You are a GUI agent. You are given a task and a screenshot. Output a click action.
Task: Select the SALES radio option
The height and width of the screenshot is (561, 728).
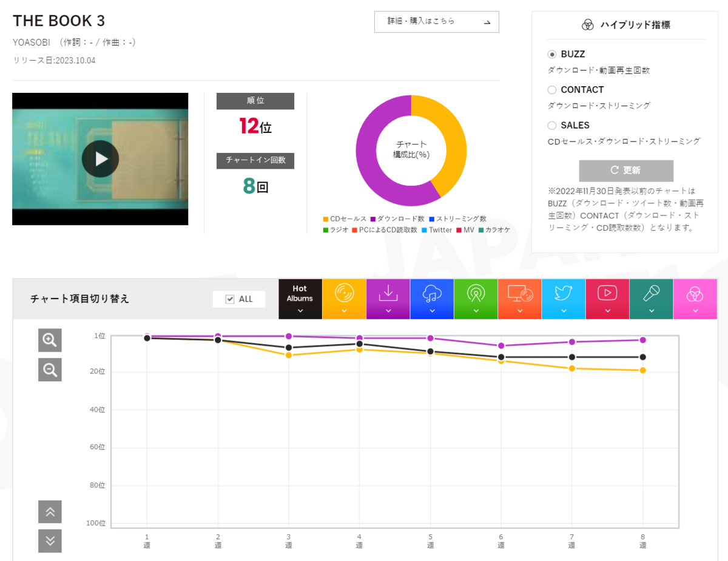[552, 125]
